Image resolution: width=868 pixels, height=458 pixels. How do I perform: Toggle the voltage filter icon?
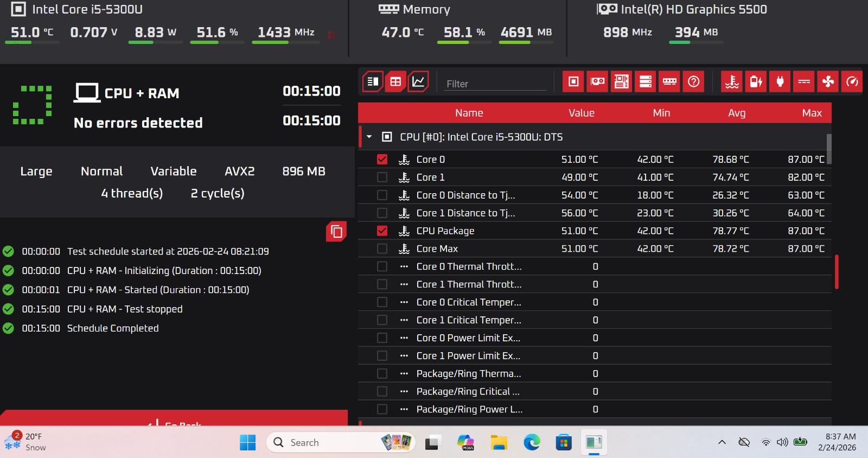804,81
